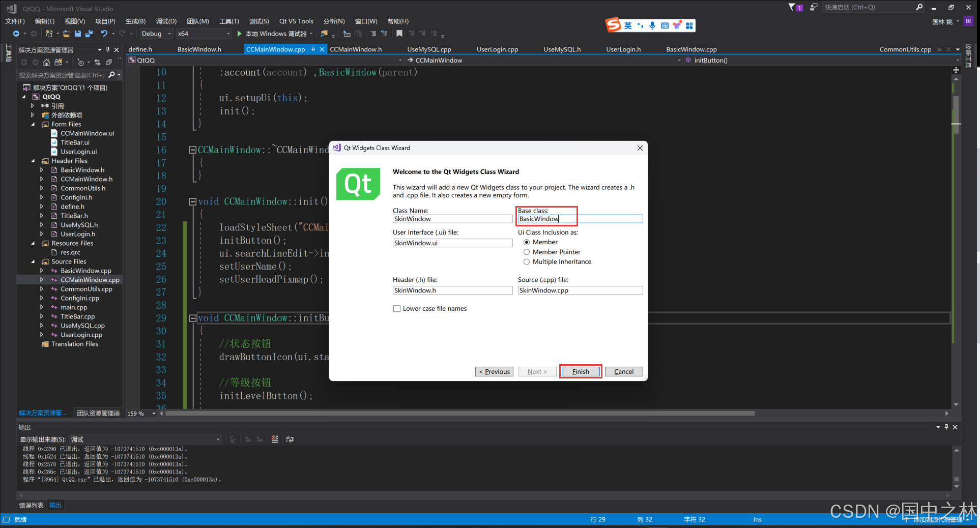980x528 pixels.
Task: Click the Sogou input method S icon
Action: pyautogui.click(x=613, y=25)
